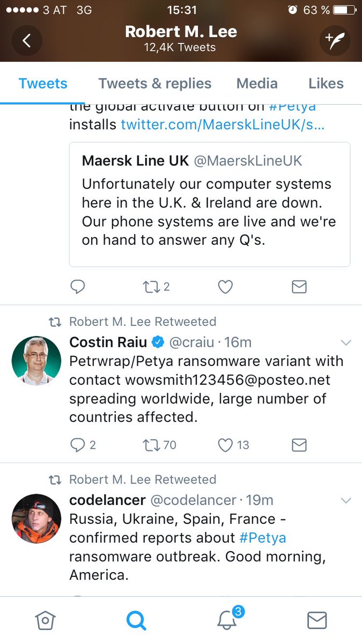Expand options chevron on Costin Raiu tweet
Screen dimensions: 362x644
(x=346, y=342)
